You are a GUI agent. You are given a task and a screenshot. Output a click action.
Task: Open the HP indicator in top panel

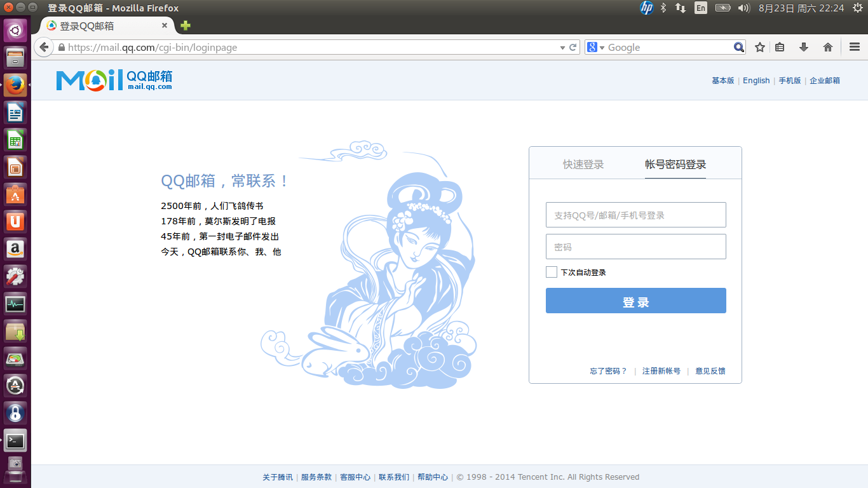coord(647,8)
